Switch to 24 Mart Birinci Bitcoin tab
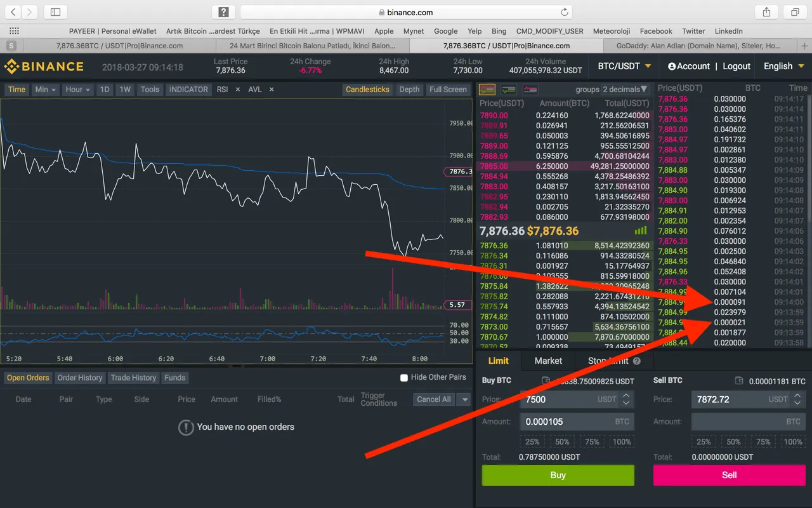 pos(312,46)
